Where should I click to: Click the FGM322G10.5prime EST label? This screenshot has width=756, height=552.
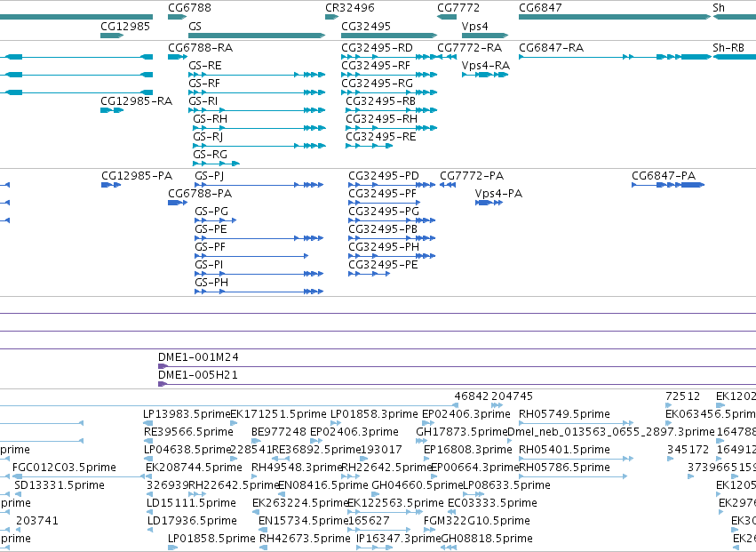[x=477, y=521]
